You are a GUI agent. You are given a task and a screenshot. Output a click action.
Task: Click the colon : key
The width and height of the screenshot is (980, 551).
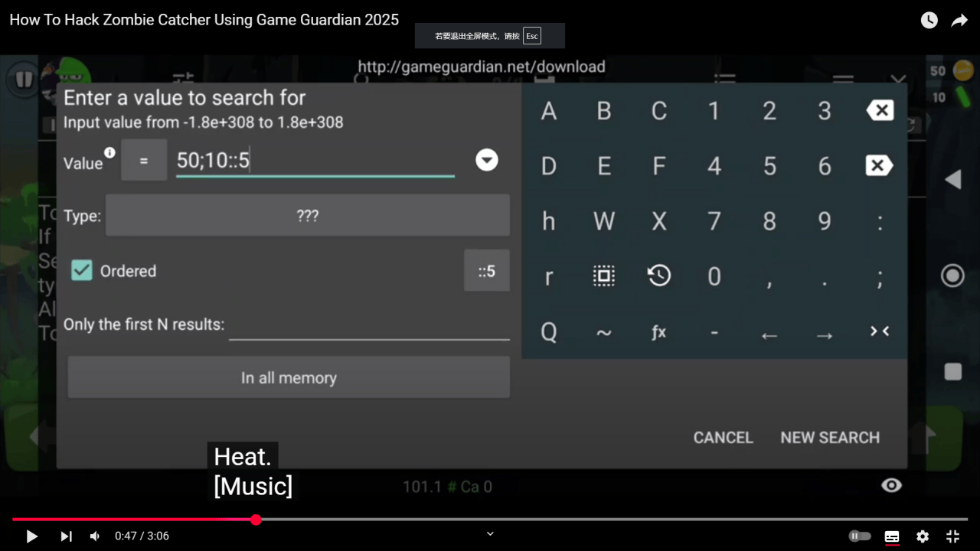(880, 222)
